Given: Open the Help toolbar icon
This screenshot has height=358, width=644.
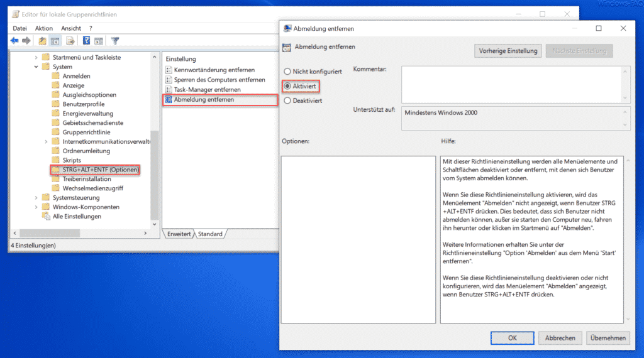Looking at the screenshot, I should 86,41.
